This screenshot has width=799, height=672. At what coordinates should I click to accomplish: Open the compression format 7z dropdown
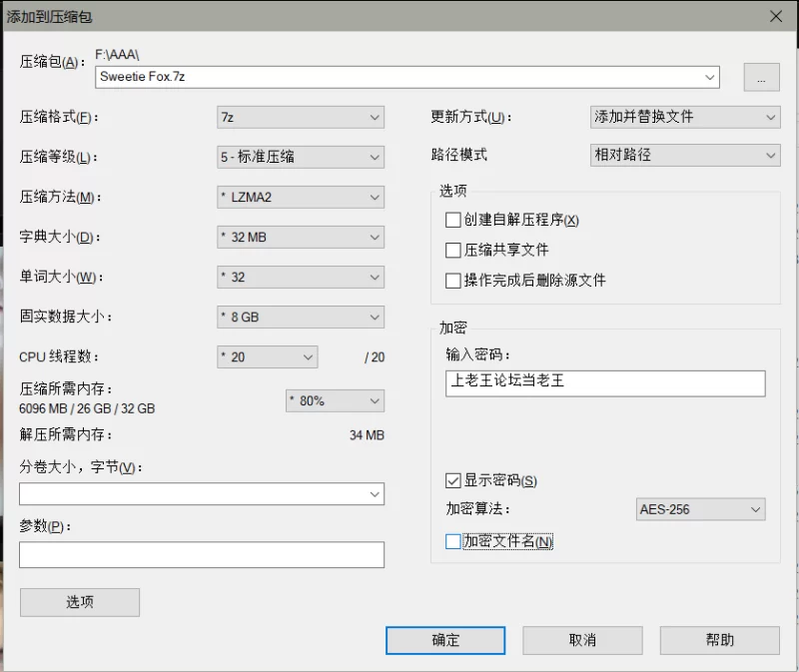pos(301,117)
